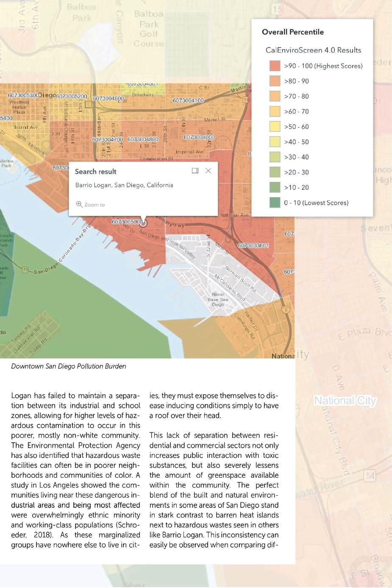
Task: Click census tract label 6073005000
Action: [x=127, y=222]
